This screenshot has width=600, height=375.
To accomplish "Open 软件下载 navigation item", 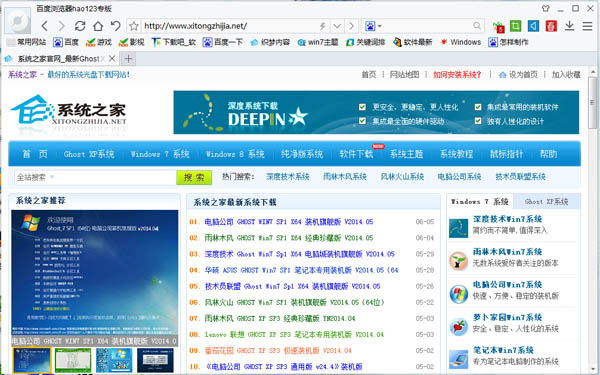I will pyautogui.click(x=356, y=154).
